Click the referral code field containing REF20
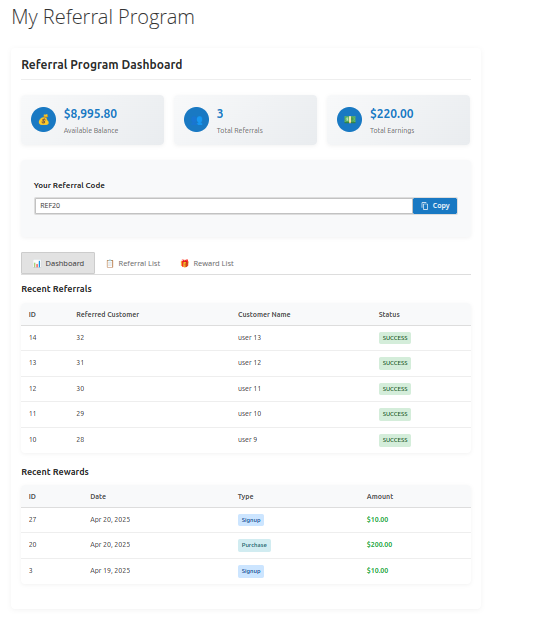548x628 pixels. click(x=224, y=206)
